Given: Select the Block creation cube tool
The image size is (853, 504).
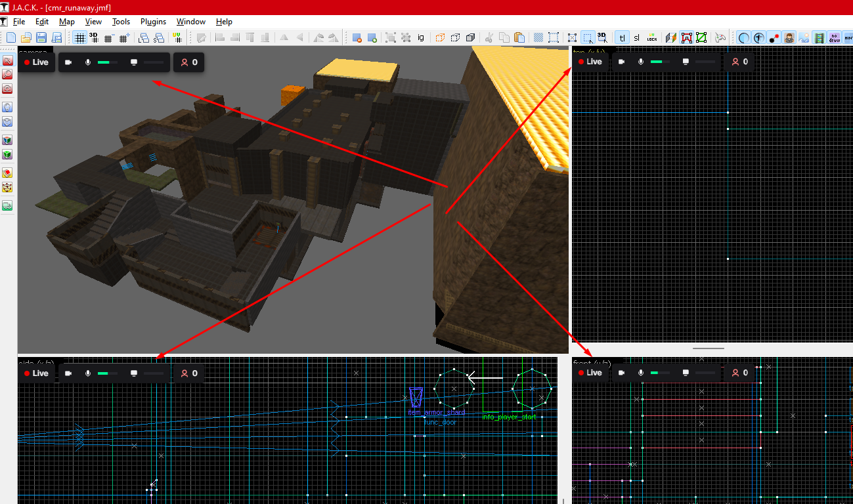Looking at the screenshot, I should pos(7,122).
